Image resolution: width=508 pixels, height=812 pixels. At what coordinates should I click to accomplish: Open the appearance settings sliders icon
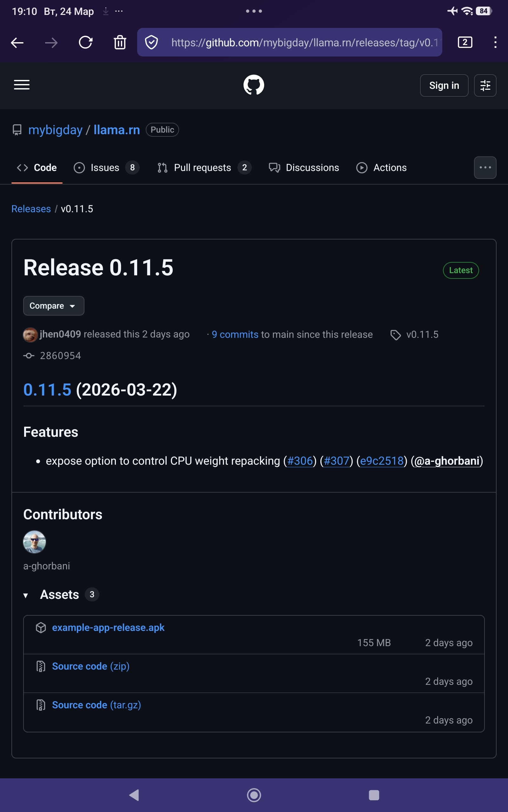click(x=485, y=85)
